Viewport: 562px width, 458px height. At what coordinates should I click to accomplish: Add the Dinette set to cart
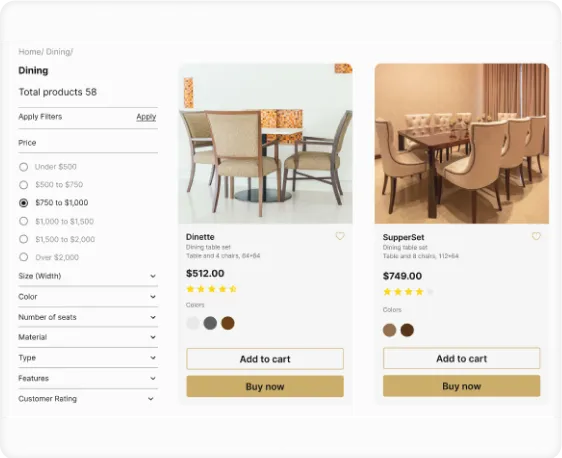coord(265,359)
